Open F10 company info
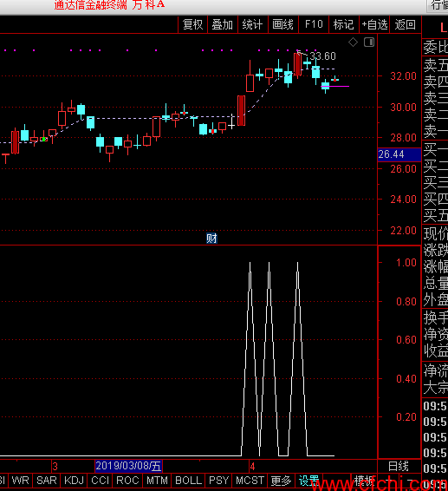The image size is (448, 491). click(x=314, y=24)
